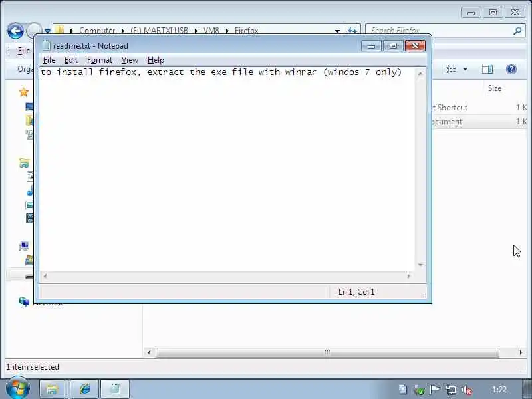Click the taskbar clock 1:22

(499, 390)
